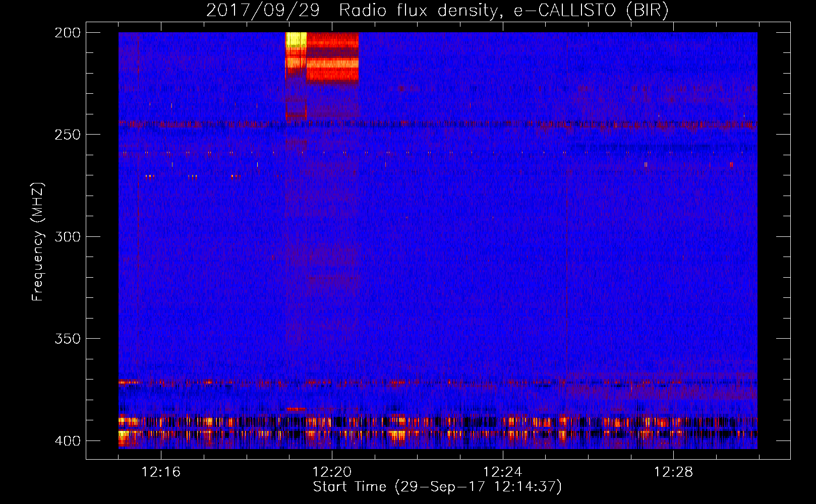Click the red radio burst block near 12:20

333,56
